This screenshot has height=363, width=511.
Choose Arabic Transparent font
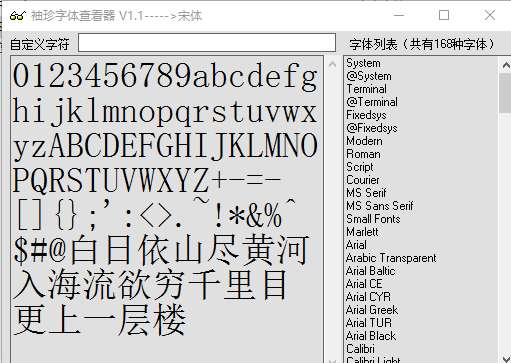pyautogui.click(x=391, y=258)
